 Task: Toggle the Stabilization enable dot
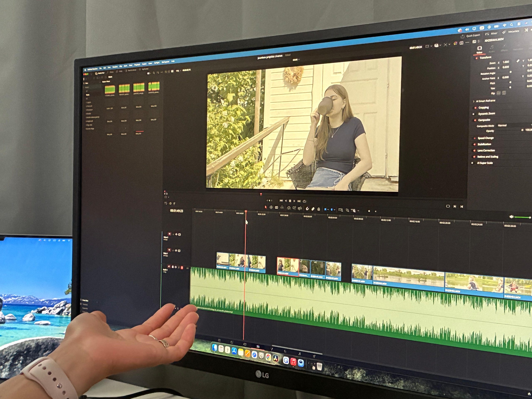[474, 144]
